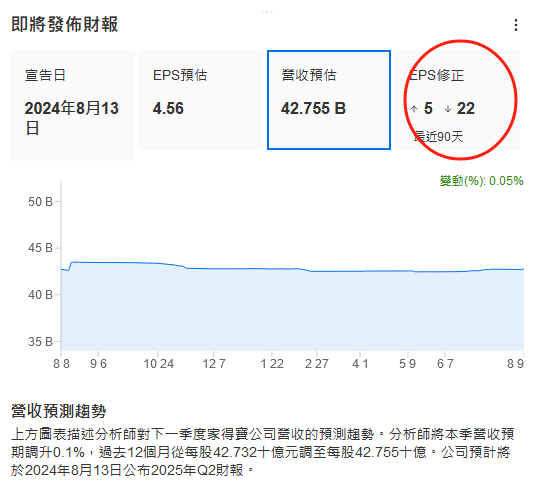The image size is (536, 483).
Task: Click the upward revisions arrow icon
Action: click(x=414, y=109)
